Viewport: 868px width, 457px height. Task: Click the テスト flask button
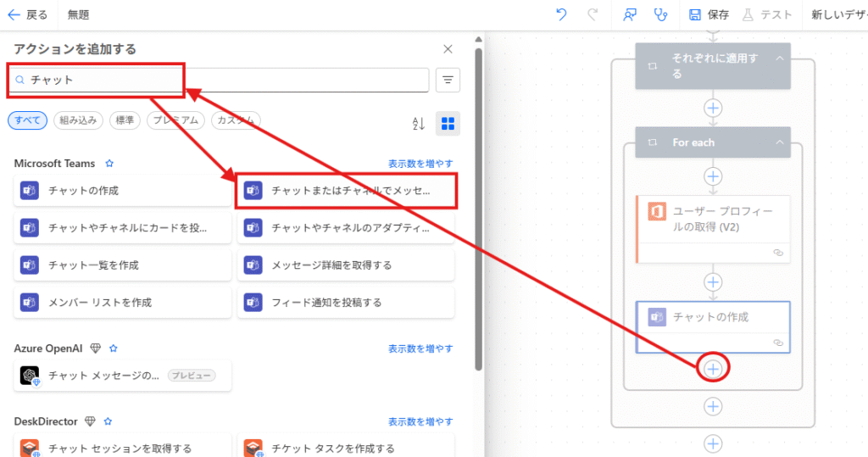767,15
